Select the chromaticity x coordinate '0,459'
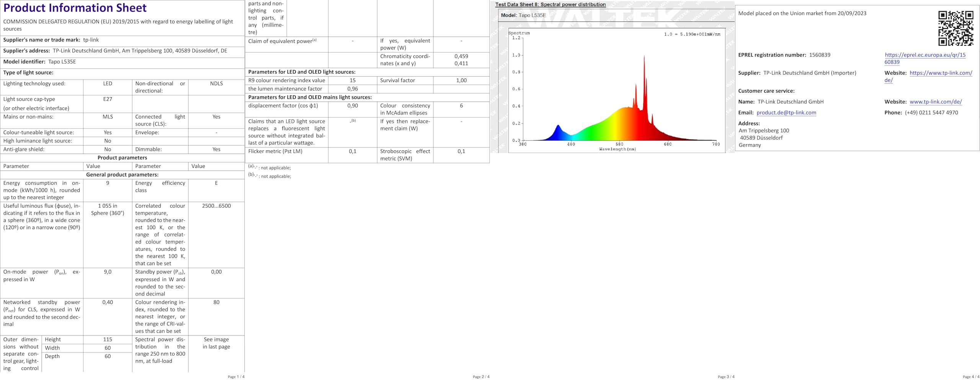This screenshot has width=980, height=383. pyautogui.click(x=461, y=56)
